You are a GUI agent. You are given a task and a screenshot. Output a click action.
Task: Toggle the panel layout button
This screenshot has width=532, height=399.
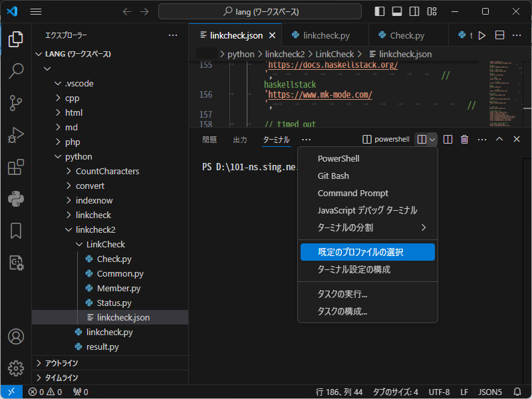coord(397,11)
